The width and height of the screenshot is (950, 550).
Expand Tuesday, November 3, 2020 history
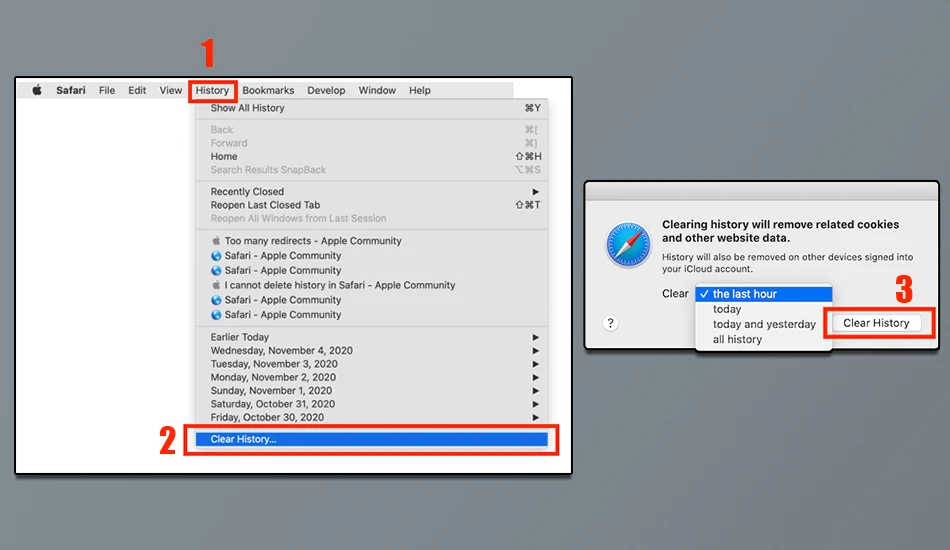pyautogui.click(x=372, y=363)
